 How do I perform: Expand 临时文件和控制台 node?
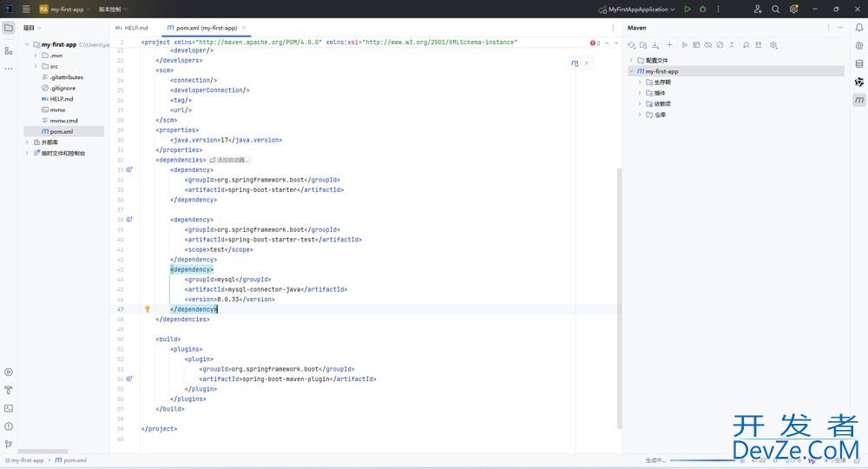[x=27, y=153]
